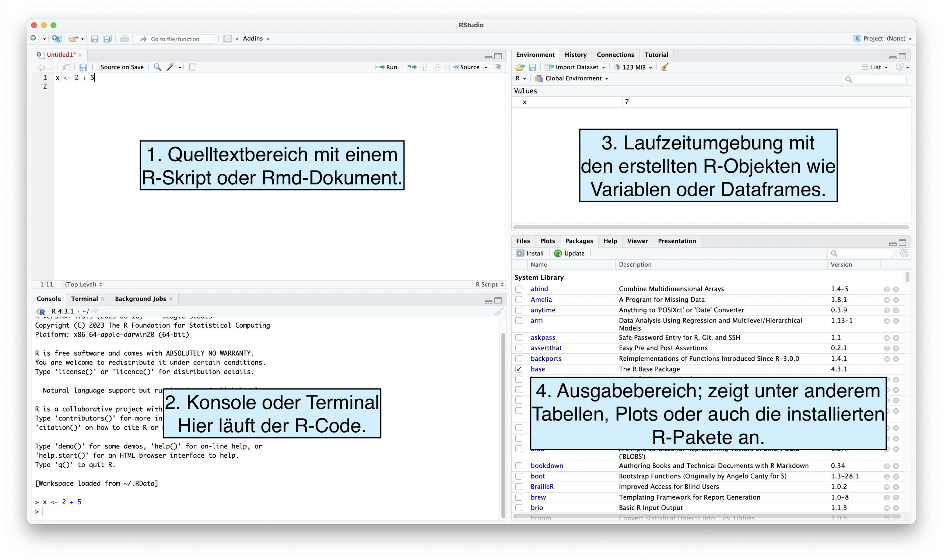This screenshot has width=943, height=560.
Task: Click the workspace panes grid icon
Action: click(x=227, y=39)
